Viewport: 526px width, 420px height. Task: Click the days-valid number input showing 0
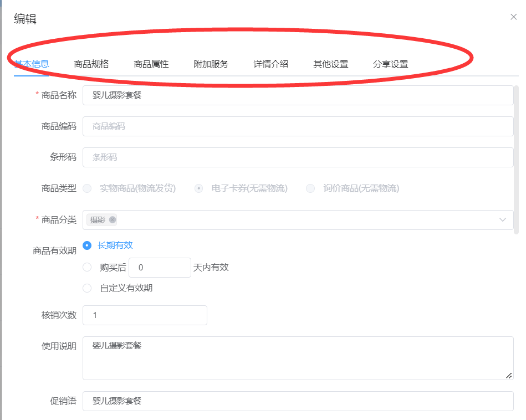[160, 268]
